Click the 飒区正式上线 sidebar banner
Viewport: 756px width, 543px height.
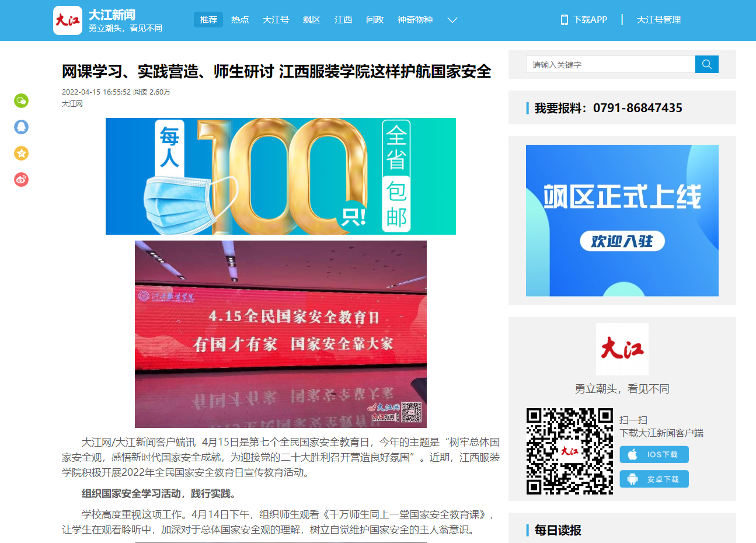tap(622, 221)
